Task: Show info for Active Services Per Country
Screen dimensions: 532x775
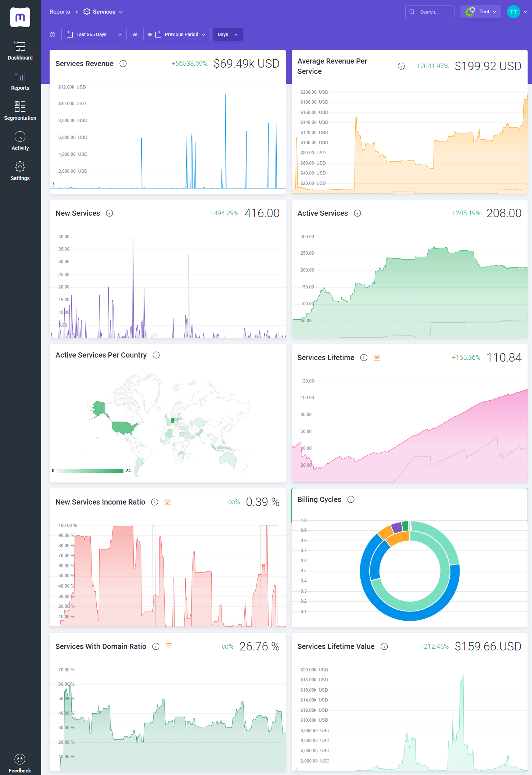Action: (x=156, y=355)
